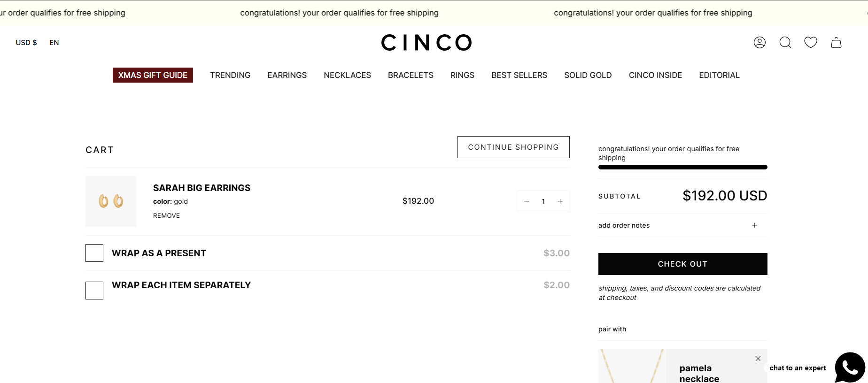This screenshot has height=383, width=868.
Task: Click the Check Out button
Action: [x=682, y=264]
